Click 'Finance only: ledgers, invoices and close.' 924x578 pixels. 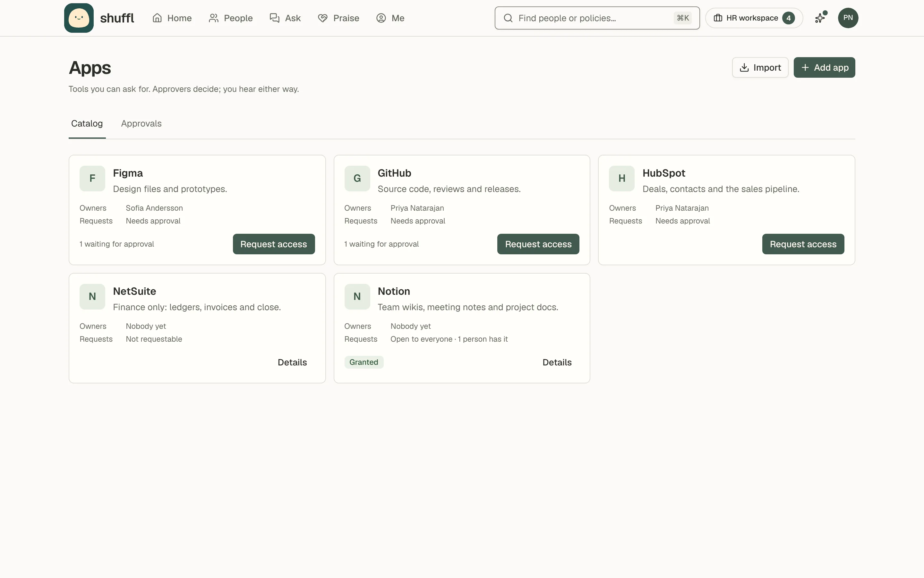(x=197, y=307)
